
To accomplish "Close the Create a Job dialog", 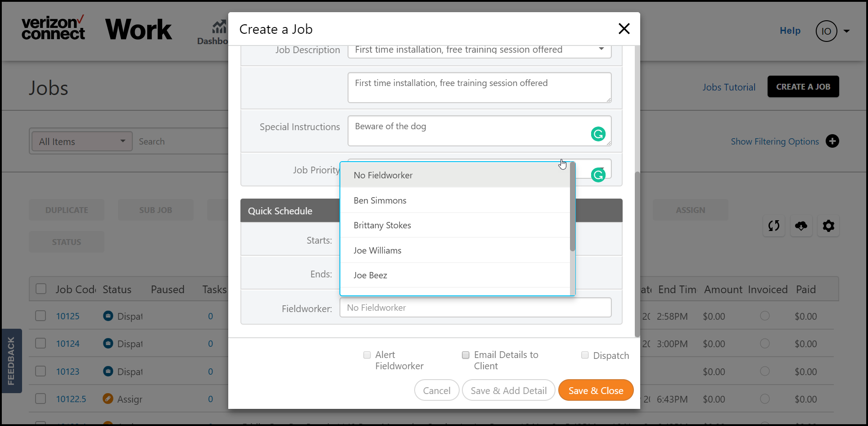I will point(624,29).
